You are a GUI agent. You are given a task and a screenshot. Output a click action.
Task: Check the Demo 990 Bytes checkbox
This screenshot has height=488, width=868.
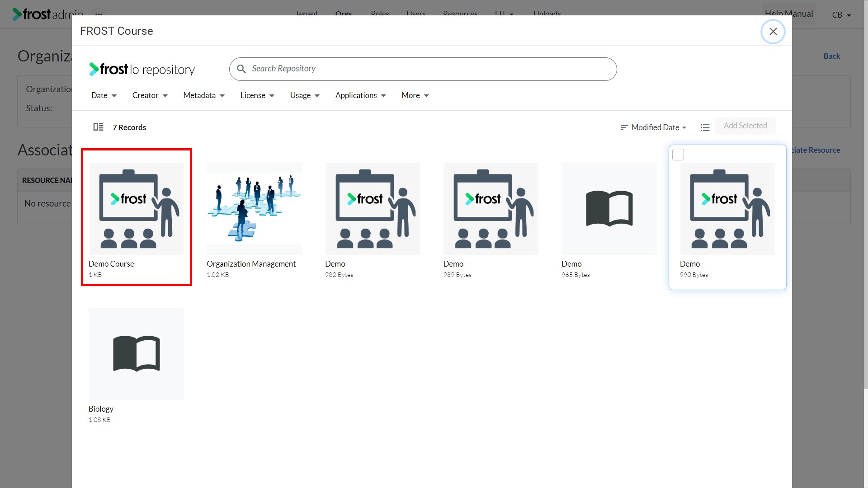click(x=678, y=155)
